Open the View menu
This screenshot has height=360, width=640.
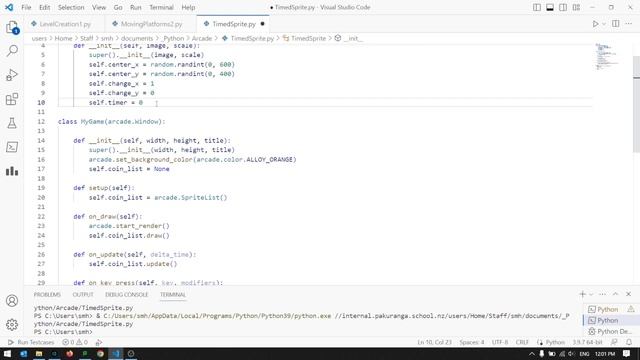tap(99, 7)
